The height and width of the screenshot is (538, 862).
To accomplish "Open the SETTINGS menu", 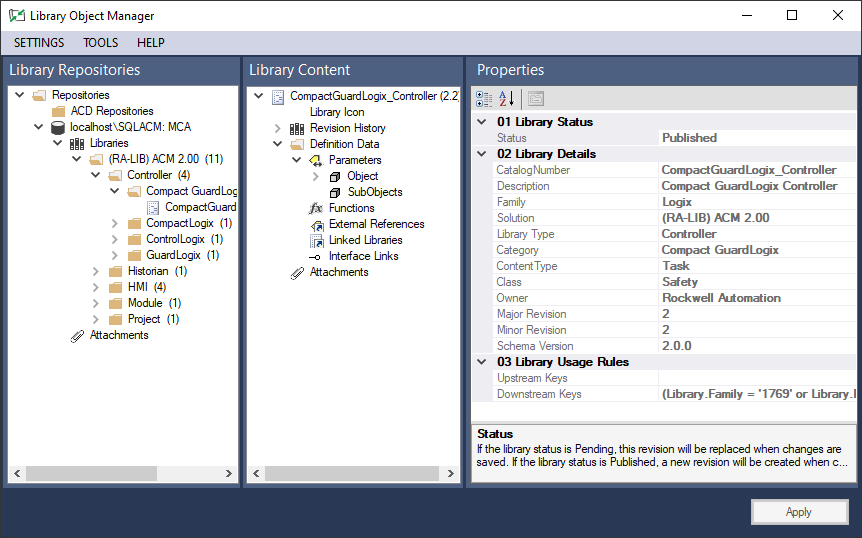I will [39, 43].
